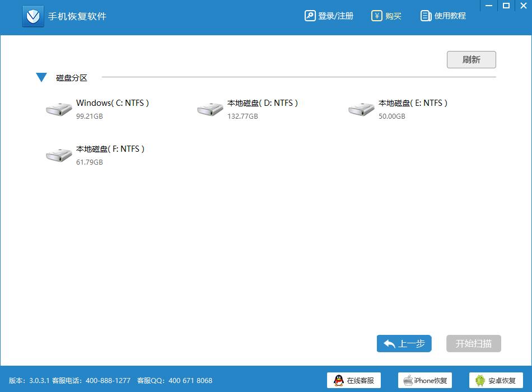Click the 50.00GB size text
Screen dimensions: 532x392
392,116
